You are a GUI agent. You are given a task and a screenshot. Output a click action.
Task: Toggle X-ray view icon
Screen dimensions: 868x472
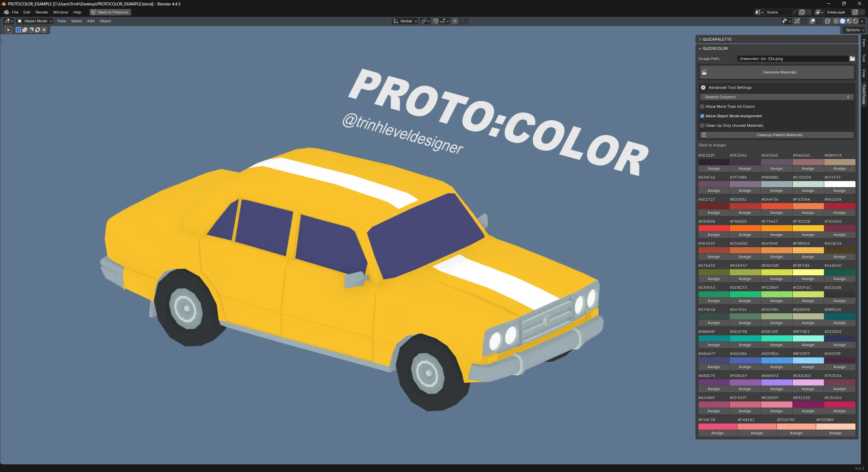[x=827, y=21]
